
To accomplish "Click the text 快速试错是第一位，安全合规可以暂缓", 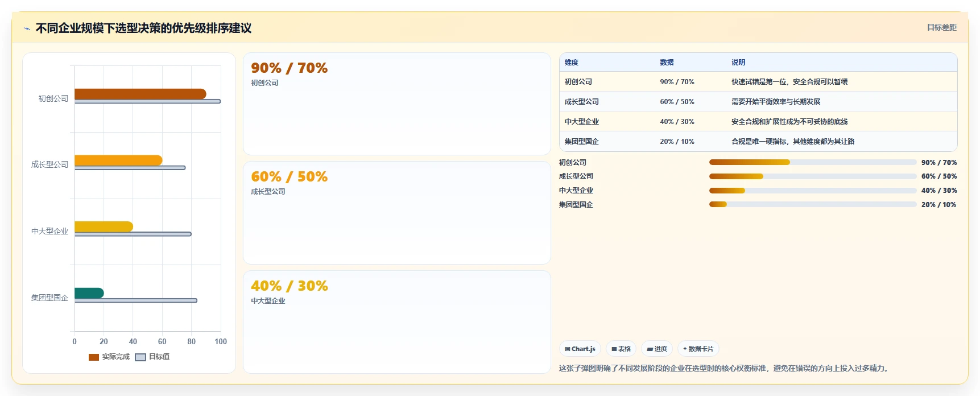I will (789, 82).
